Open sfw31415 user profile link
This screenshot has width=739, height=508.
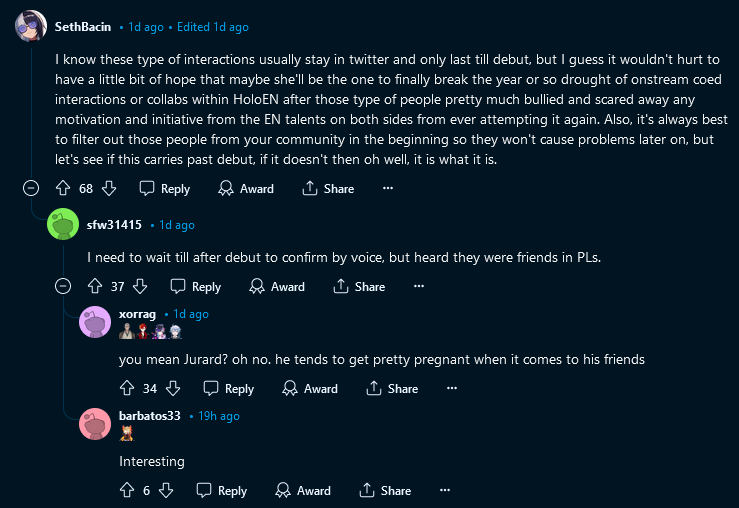(x=114, y=225)
